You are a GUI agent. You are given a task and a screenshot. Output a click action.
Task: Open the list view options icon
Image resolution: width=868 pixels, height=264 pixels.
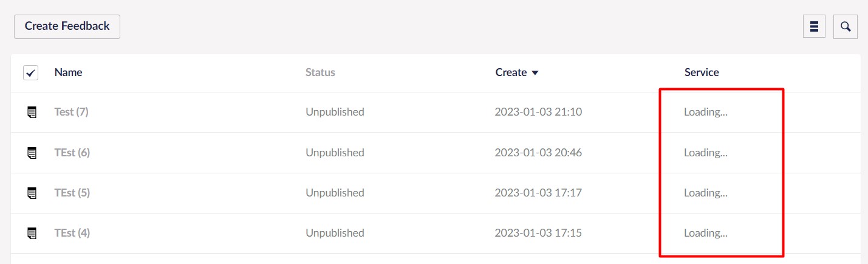814,27
